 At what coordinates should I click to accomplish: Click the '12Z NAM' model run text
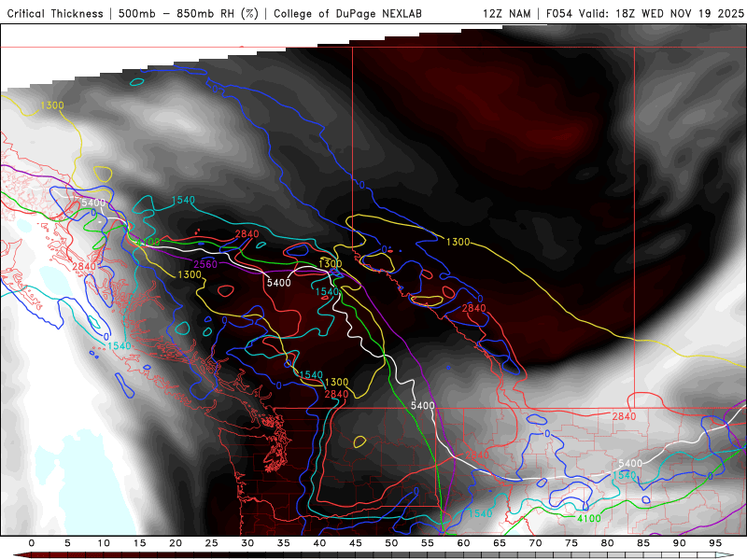(x=506, y=13)
